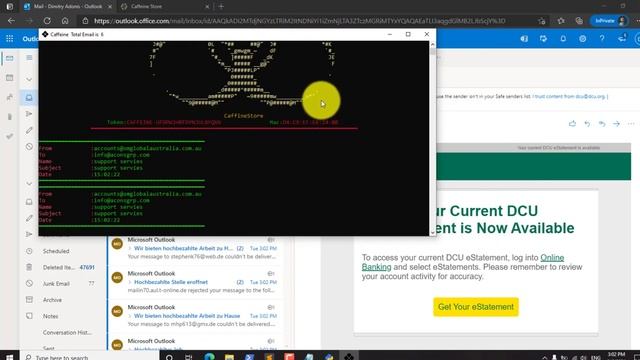The image size is (640, 360).
Task: Click trust content from dcu@dcu.org link
Action: coord(570,97)
